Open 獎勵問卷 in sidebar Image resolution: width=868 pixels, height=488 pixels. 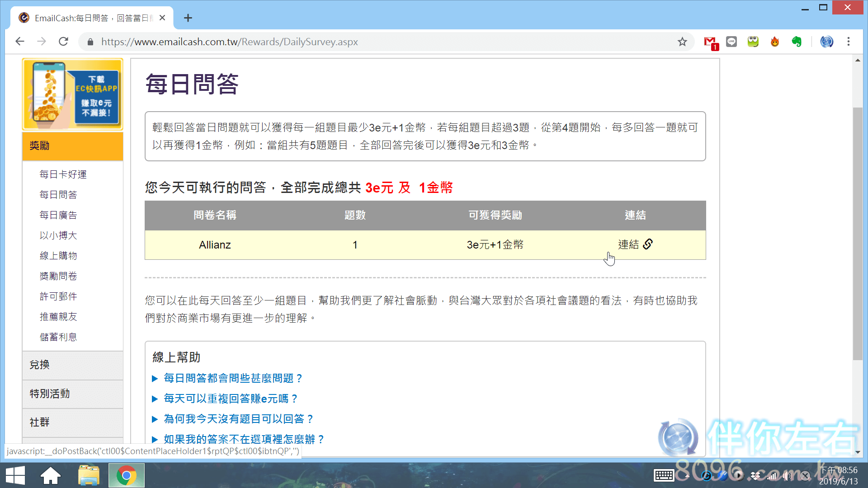[58, 276]
